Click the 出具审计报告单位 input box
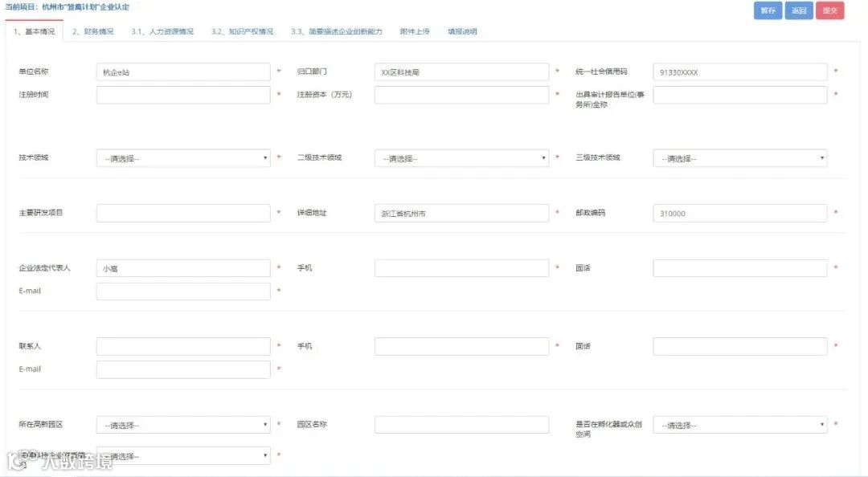This screenshot has height=477, width=868. (740, 95)
